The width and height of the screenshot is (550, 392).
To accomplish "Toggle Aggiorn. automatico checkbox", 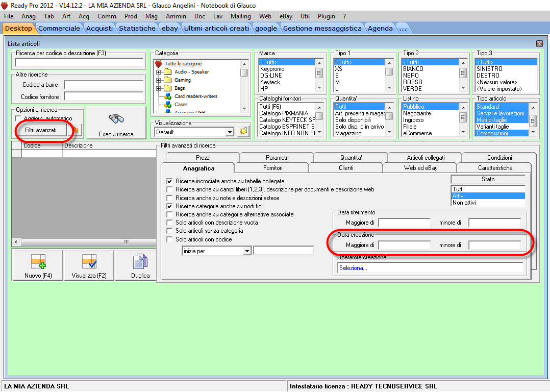I will [18, 118].
